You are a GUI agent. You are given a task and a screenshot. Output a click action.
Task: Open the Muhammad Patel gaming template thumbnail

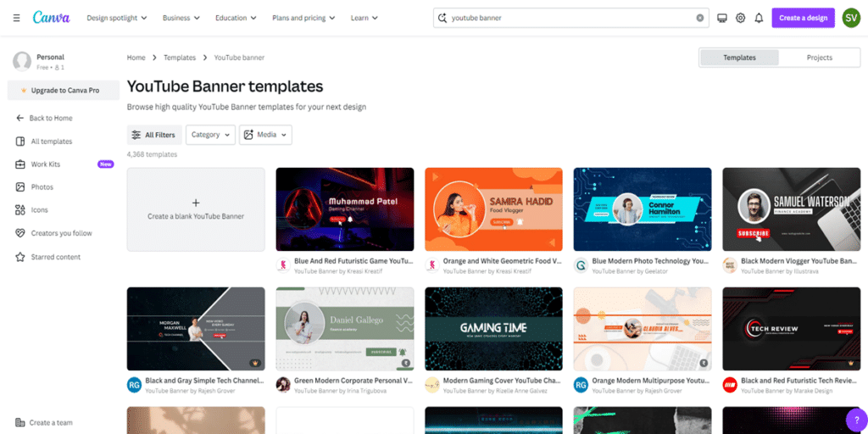coord(345,209)
